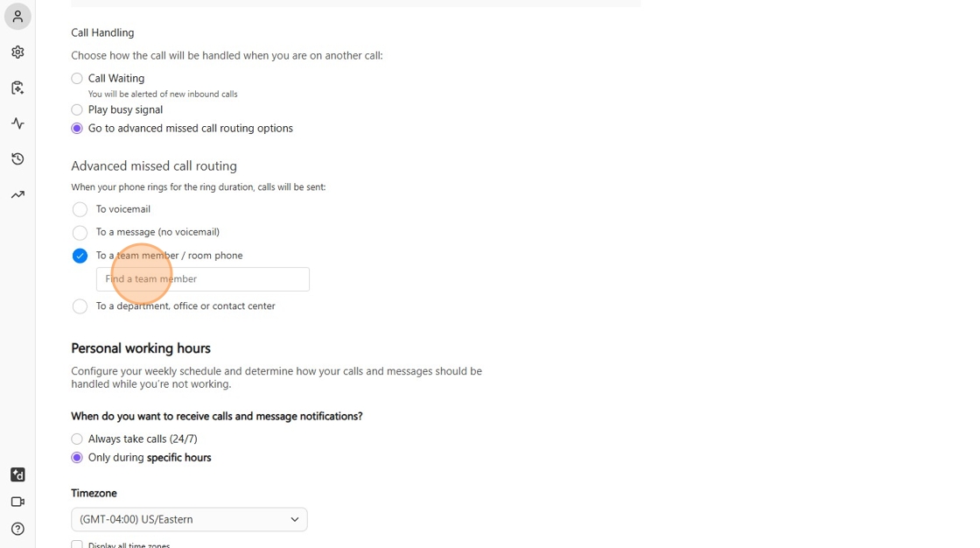Choose Only during specific hours option
The height and width of the screenshot is (548, 980).
[x=77, y=458]
